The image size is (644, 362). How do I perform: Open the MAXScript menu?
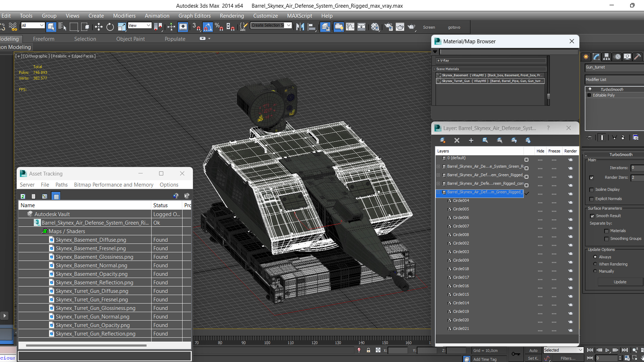(300, 16)
